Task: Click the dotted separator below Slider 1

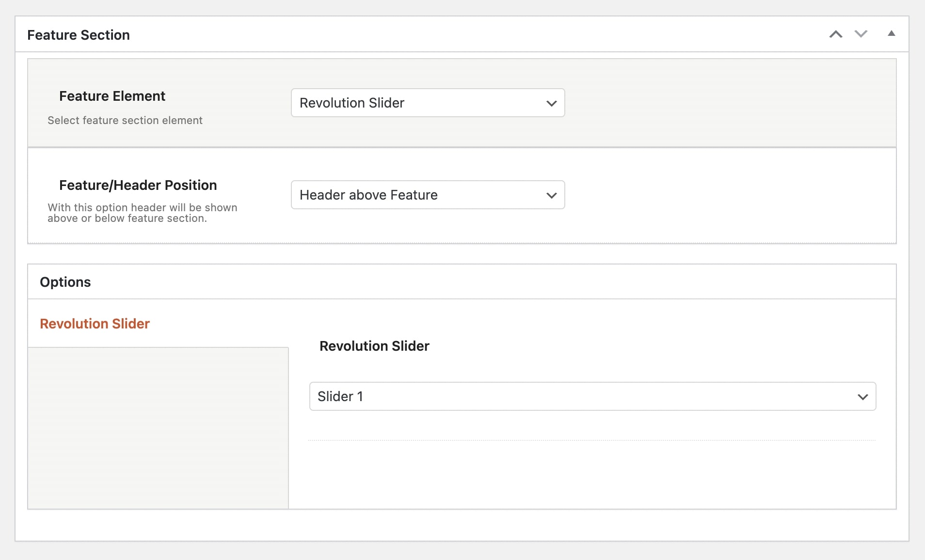Action: (591, 440)
